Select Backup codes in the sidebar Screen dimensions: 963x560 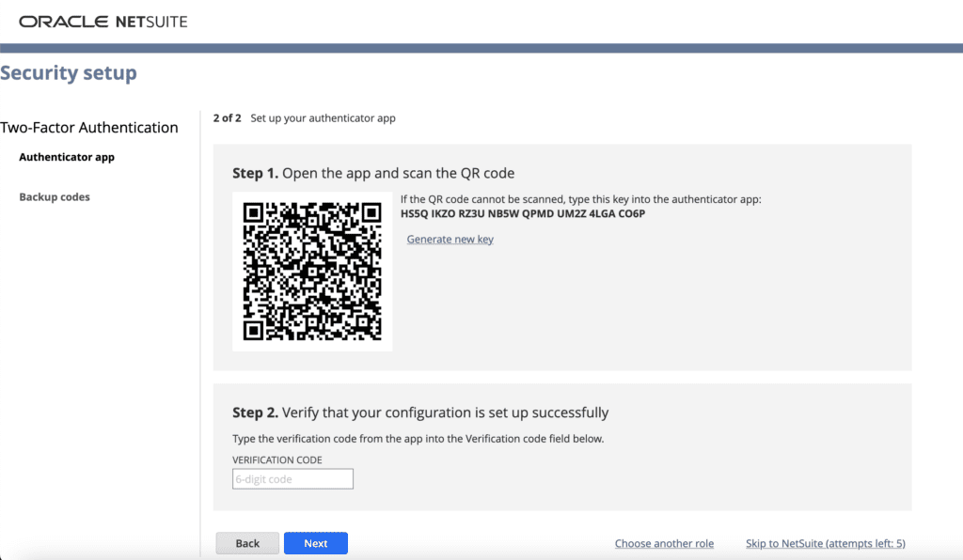click(55, 196)
